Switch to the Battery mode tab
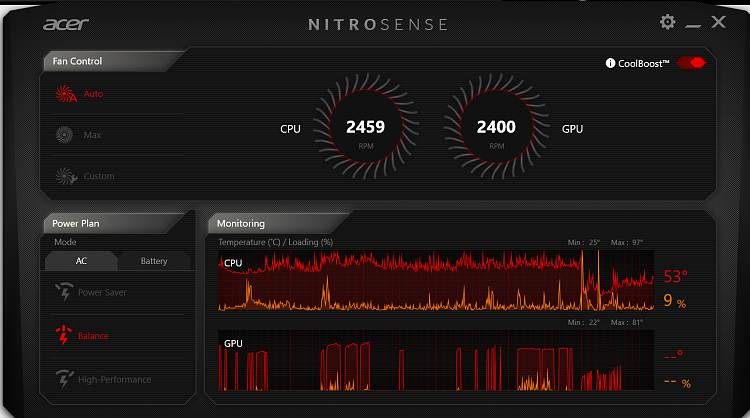This screenshot has height=418, width=750. coord(154,261)
